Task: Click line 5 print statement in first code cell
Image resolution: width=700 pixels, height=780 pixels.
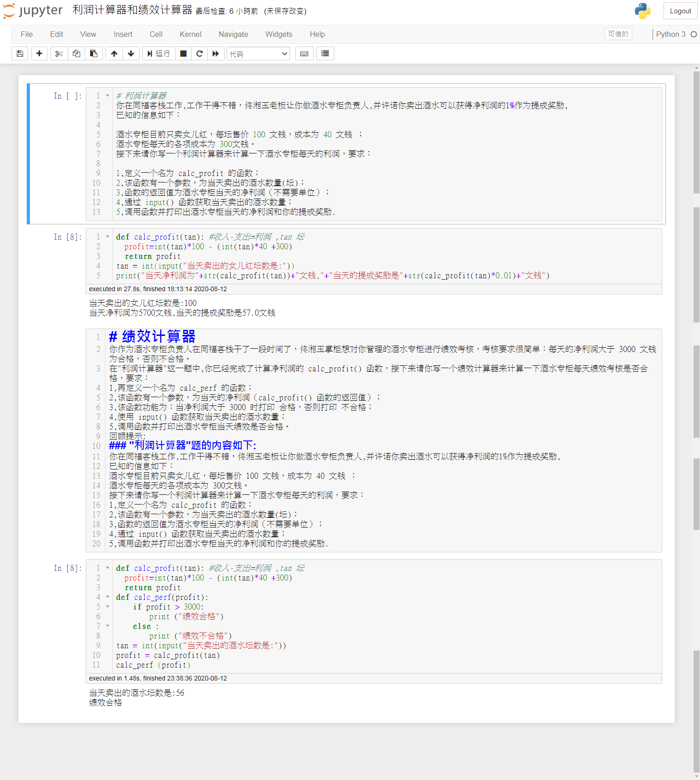Action: 332,276
